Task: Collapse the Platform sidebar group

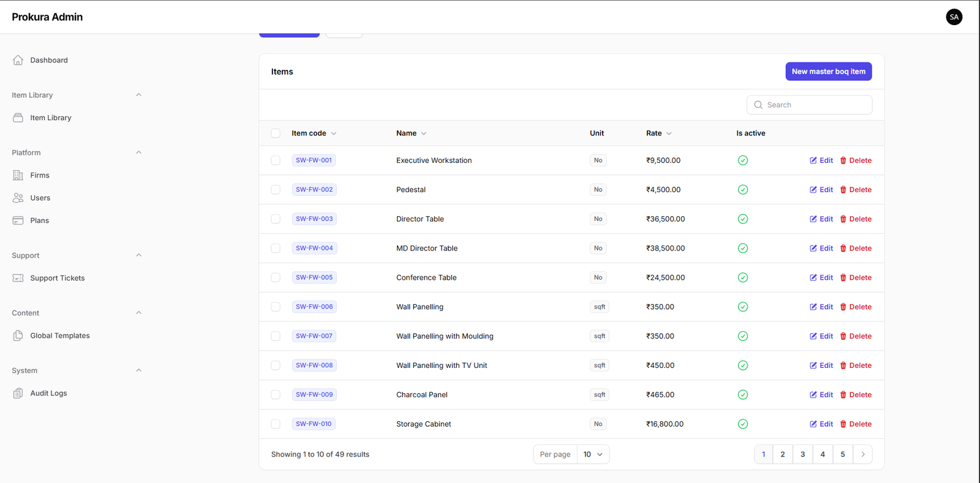Action: (x=138, y=152)
